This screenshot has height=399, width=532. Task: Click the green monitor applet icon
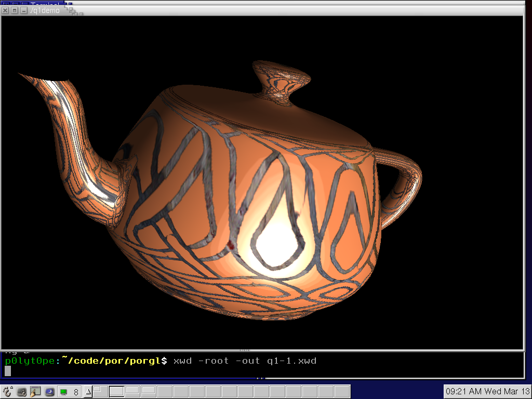point(63,392)
